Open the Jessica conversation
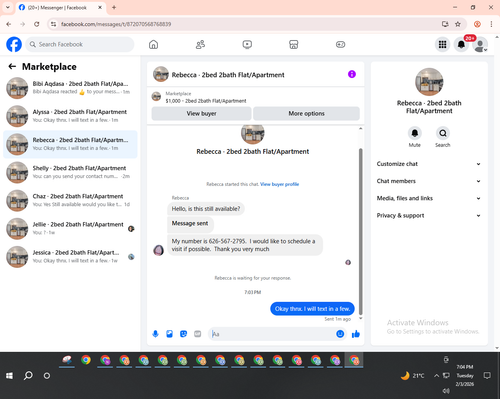The width and height of the screenshot is (500, 399). [70, 257]
